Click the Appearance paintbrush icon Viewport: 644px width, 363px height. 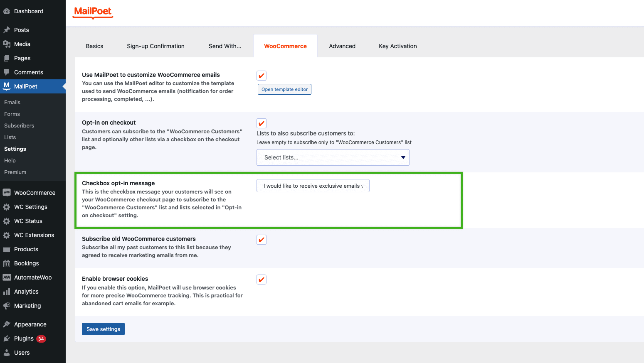(x=7, y=324)
